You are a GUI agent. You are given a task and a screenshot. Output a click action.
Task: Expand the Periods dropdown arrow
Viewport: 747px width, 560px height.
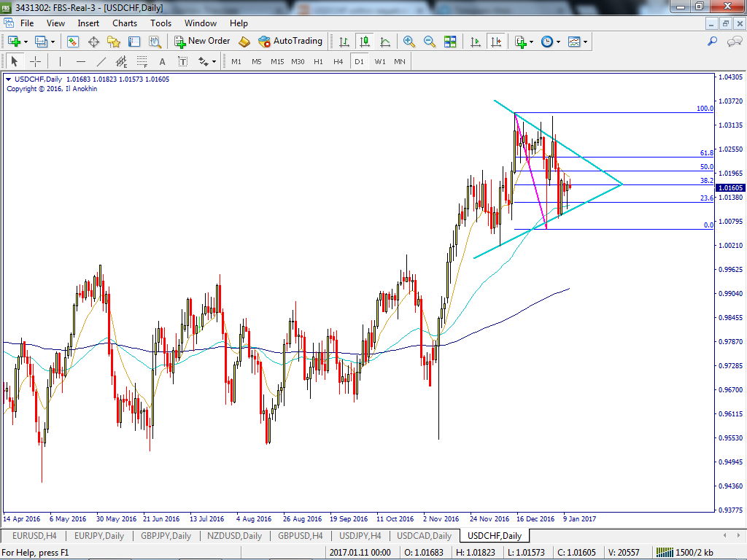pos(558,42)
